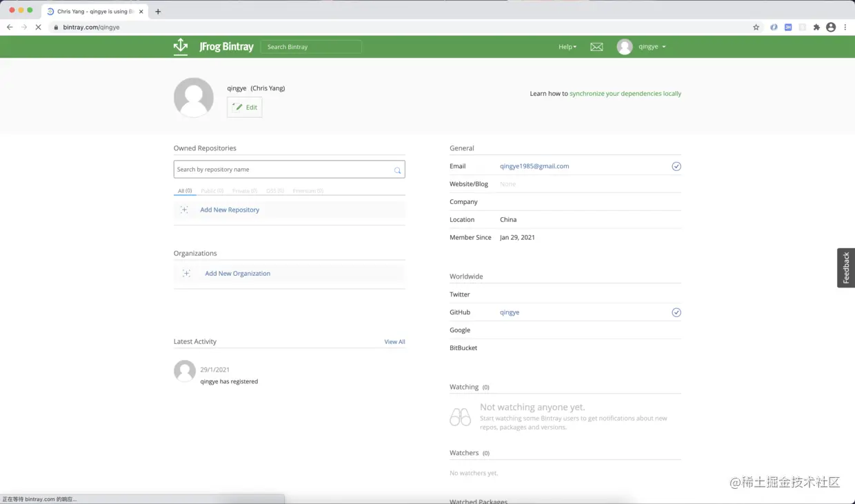The width and height of the screenshot is (855, 504).
Task: Select the All (0) repositories tab
Action: click(x=185, y=191)
